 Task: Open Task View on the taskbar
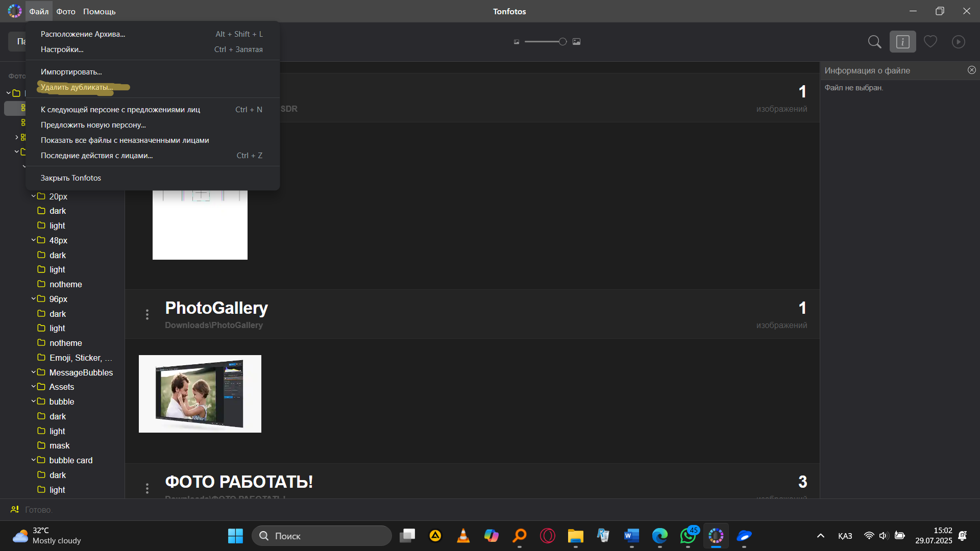[407, 536]
